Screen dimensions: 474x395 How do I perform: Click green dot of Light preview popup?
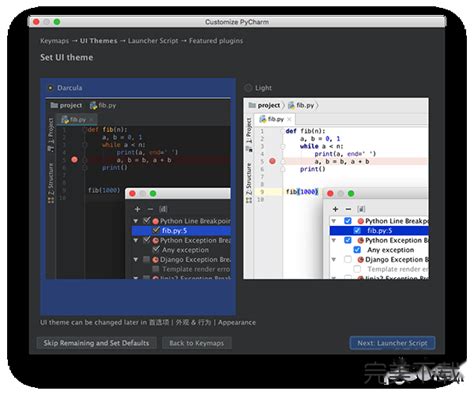tap(351, 194)
